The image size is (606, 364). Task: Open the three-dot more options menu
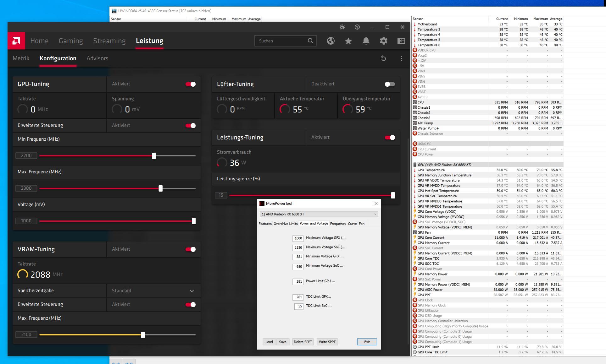401,58
